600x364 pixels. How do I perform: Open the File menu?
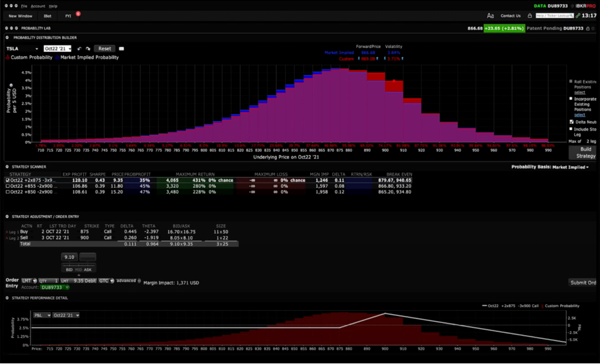pos(24,6)
